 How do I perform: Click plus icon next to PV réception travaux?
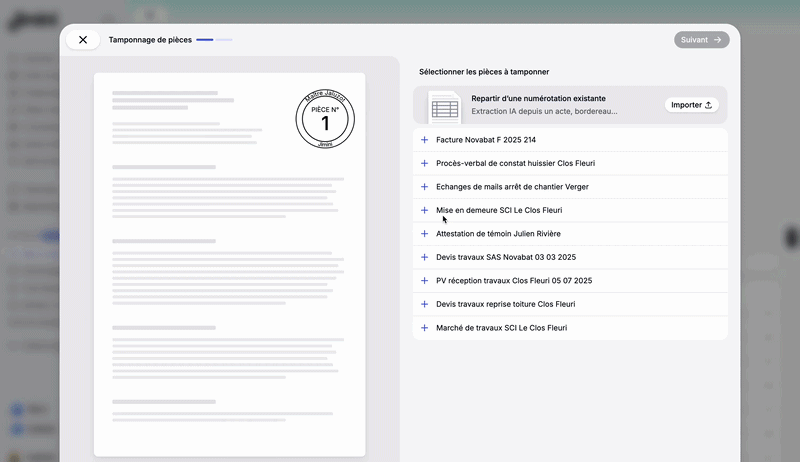pos(424,280)
